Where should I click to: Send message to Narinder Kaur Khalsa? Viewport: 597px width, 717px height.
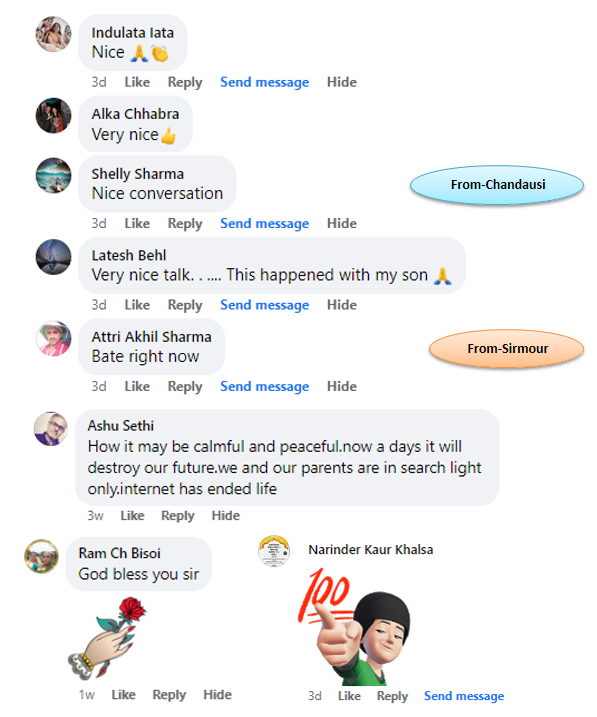(464, 696)
